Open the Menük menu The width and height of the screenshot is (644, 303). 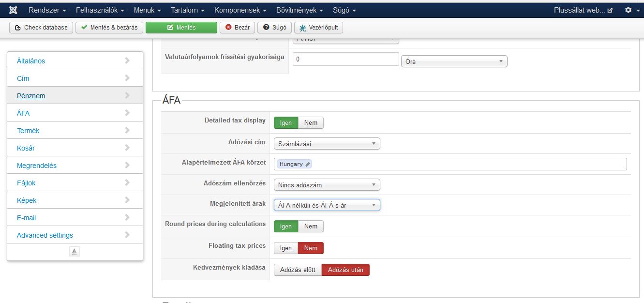[x=148, y=10]
